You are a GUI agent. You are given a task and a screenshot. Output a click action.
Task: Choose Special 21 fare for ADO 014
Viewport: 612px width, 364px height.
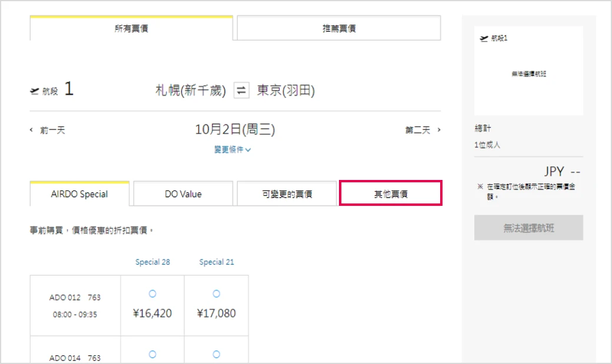point(216,354)
